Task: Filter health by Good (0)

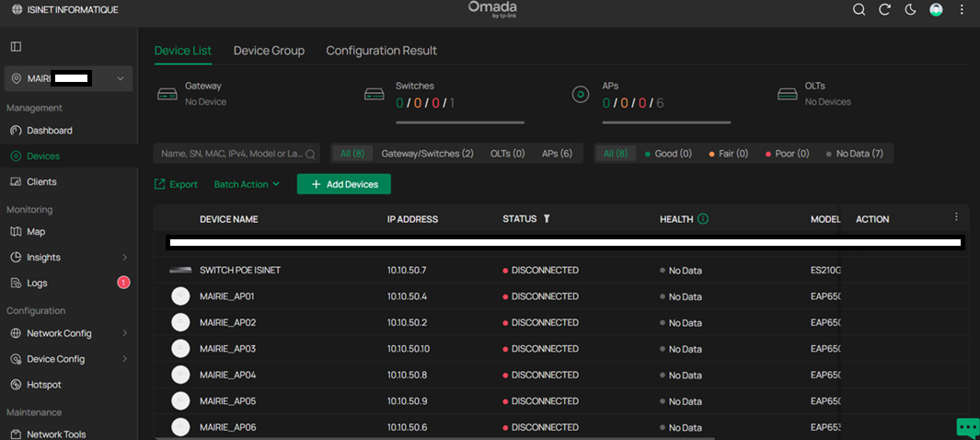Action: click(x=668, y=153)
